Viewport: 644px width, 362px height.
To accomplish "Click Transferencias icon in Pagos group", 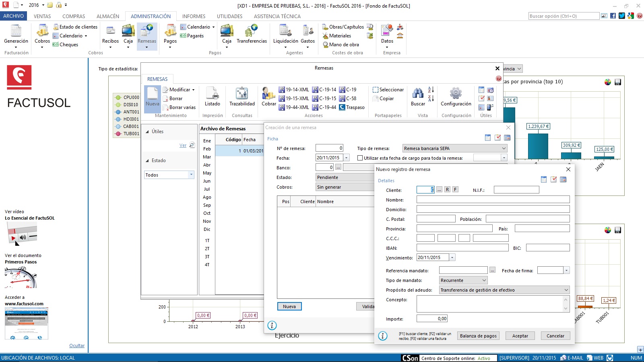I will tap(252, 34).
